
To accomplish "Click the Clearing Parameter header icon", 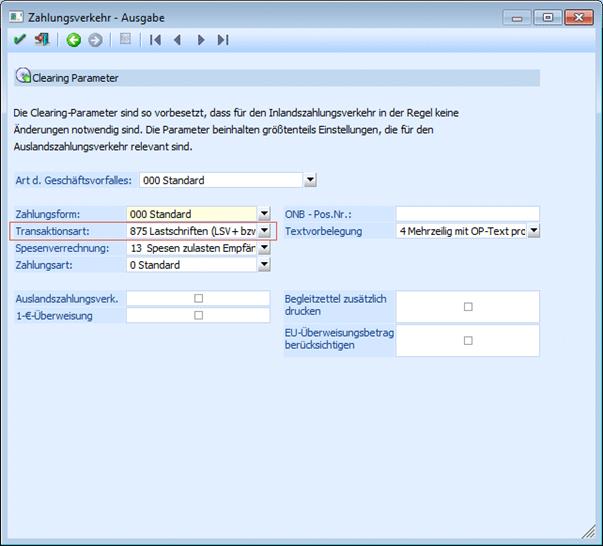I will click(x=24, y=77).
